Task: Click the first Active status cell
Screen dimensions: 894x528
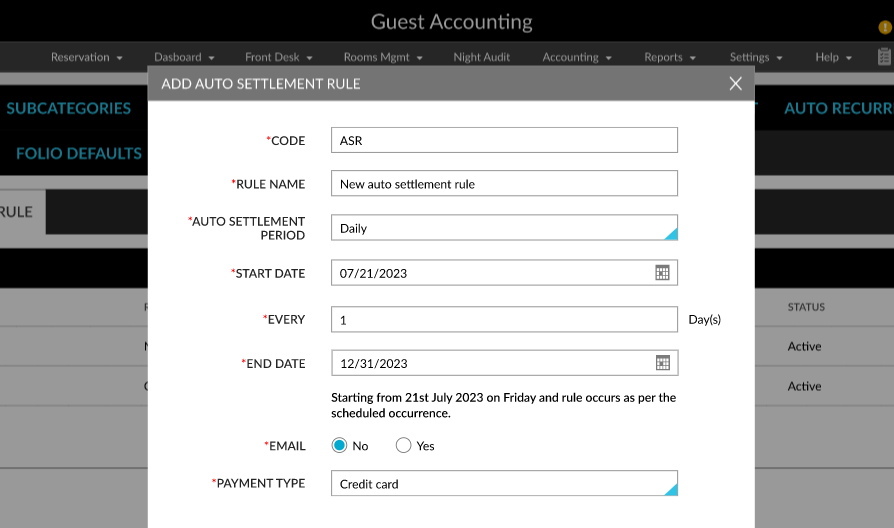Action: click(x=804, y=346)
